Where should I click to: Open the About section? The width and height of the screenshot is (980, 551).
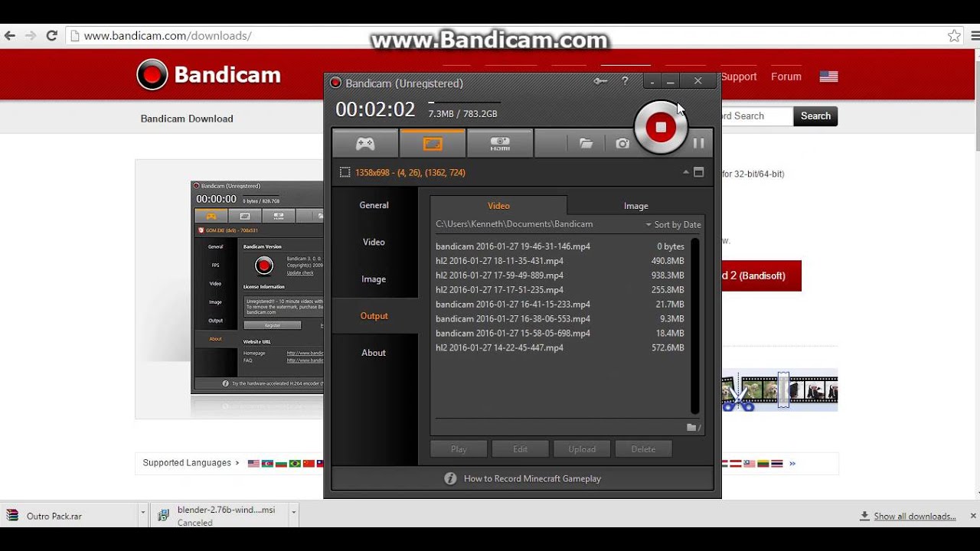click(374, 353)
